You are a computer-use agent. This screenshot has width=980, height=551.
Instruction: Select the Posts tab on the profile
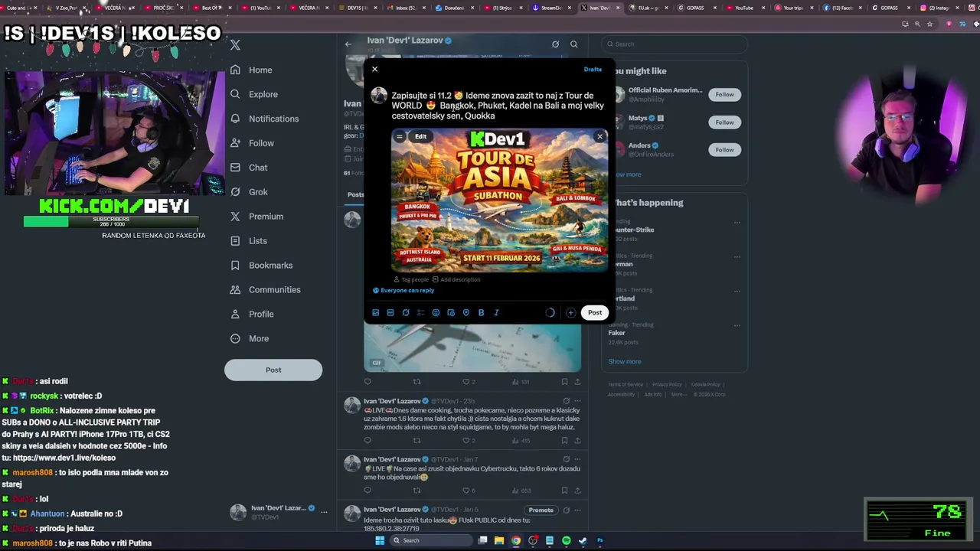[x=356, y=194]
